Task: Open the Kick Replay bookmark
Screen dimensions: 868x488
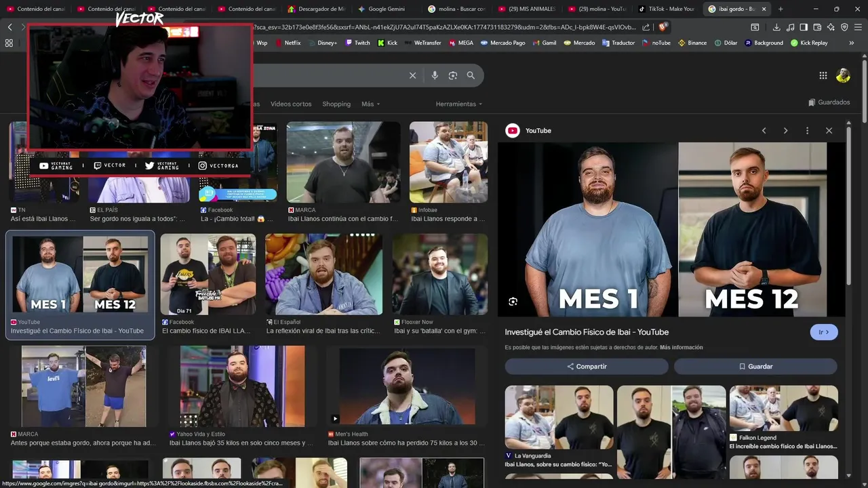Action: pos(809,43)
